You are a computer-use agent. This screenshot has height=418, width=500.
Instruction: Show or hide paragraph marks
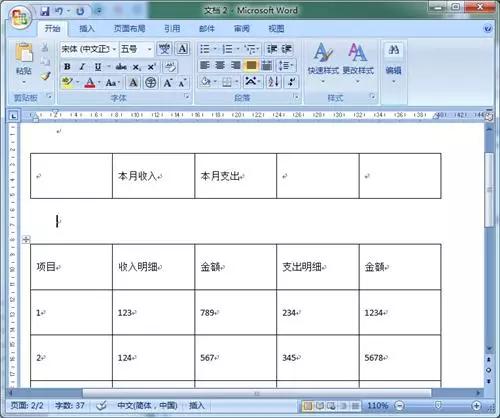[292, 82]
